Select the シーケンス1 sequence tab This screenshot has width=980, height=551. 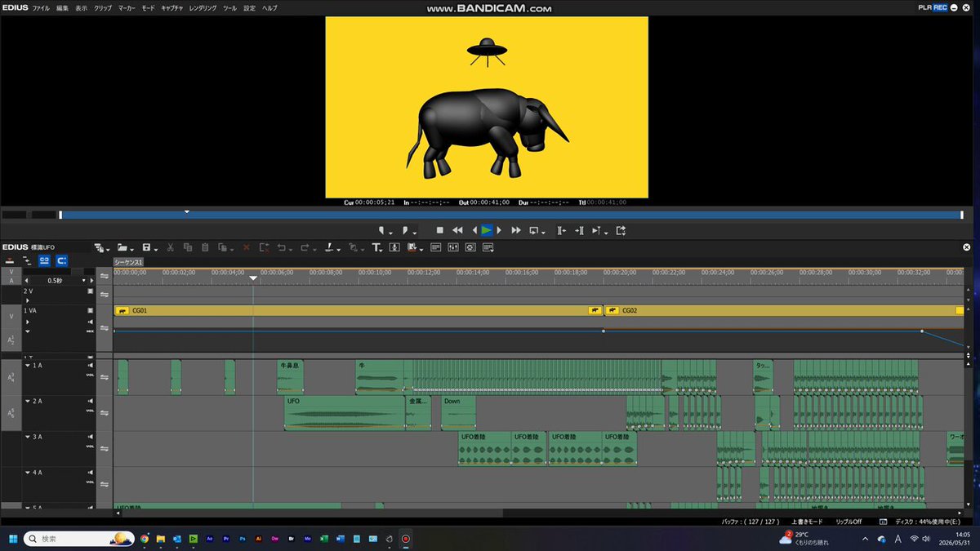(x=128, y=262)
